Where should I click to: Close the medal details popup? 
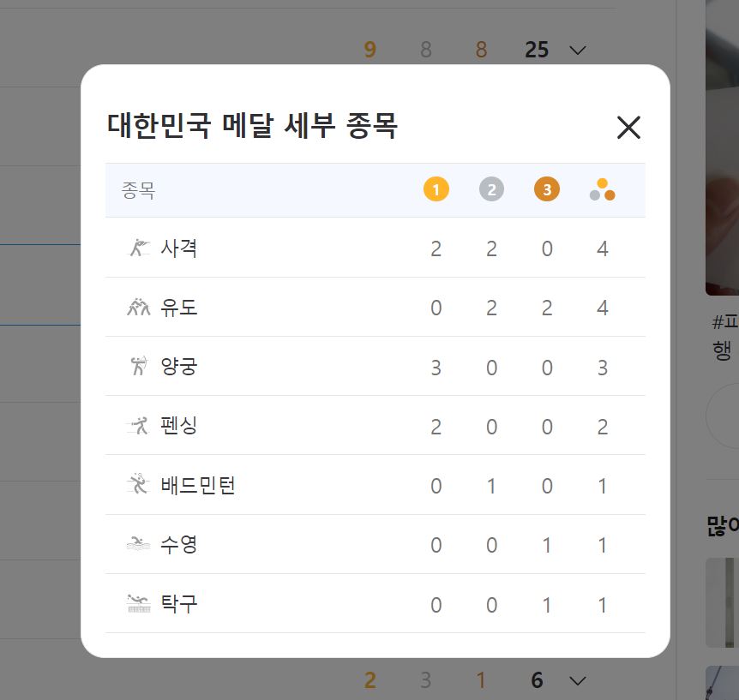point(628,128)
